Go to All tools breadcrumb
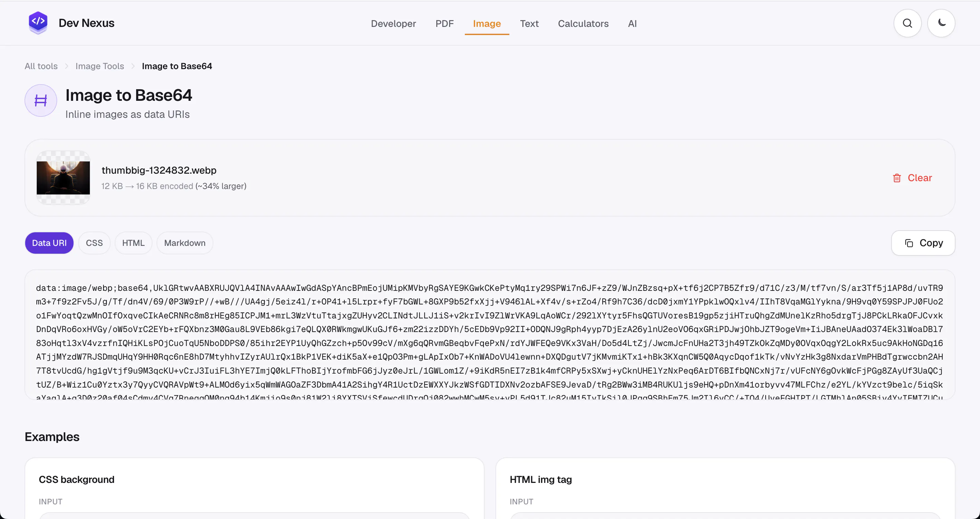Image resolution: width=980 pixels, height=519 pixels. [x=41, y=66]
